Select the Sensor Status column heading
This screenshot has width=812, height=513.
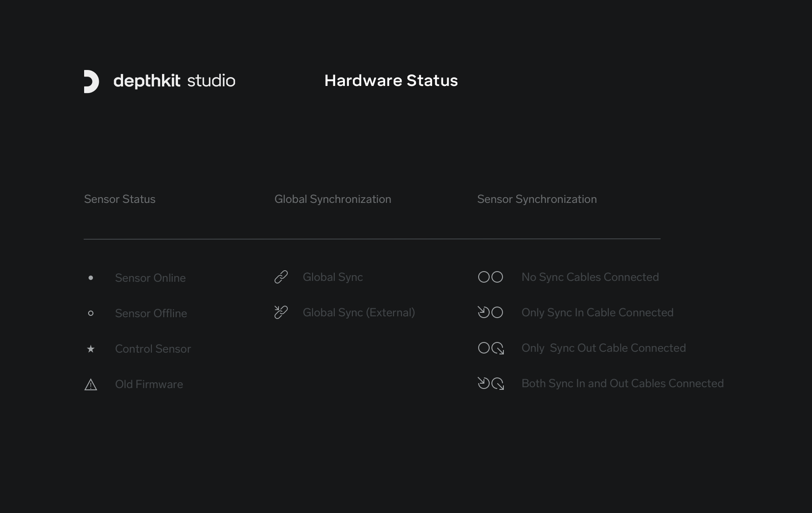coord(120,199)
